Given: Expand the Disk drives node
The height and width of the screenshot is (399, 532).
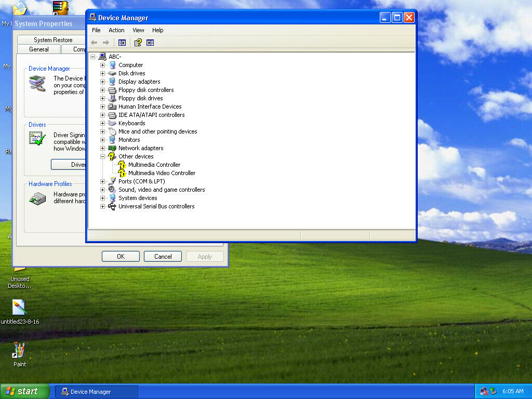Looking at the screenshot, I should [x=102, y=73].
